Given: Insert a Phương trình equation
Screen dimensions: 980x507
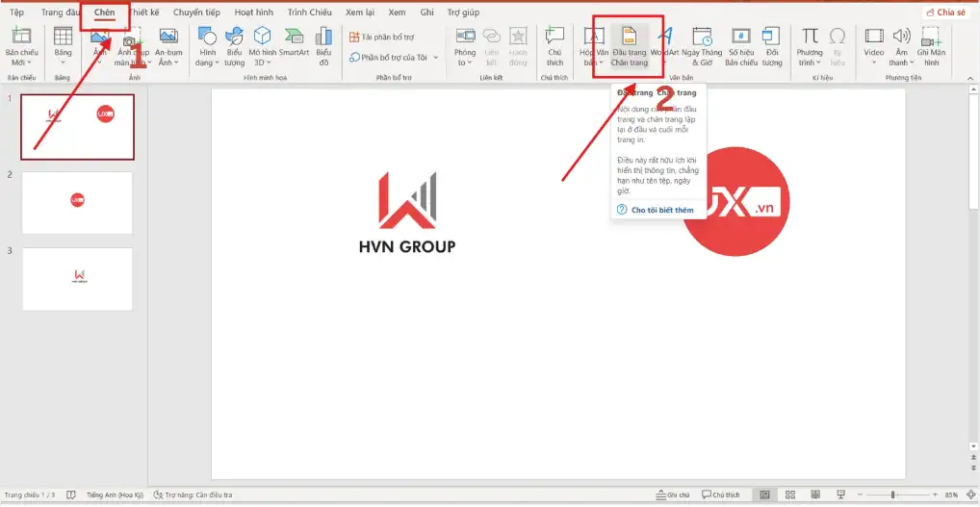Looking at the screenshot, I should pos(810,46).
